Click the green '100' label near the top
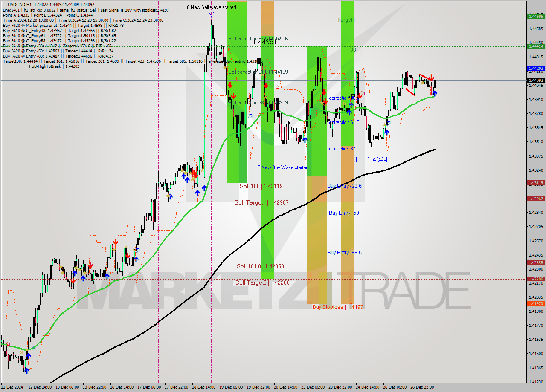This screenshot has height=392, width=546. [x=351, y=50]
